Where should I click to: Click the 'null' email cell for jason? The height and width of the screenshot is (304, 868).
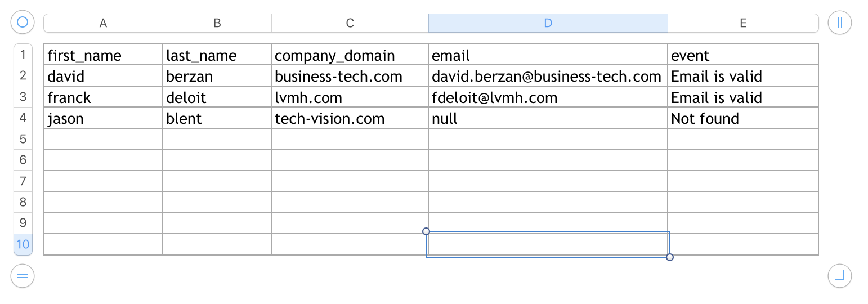[x=548, y=118]
